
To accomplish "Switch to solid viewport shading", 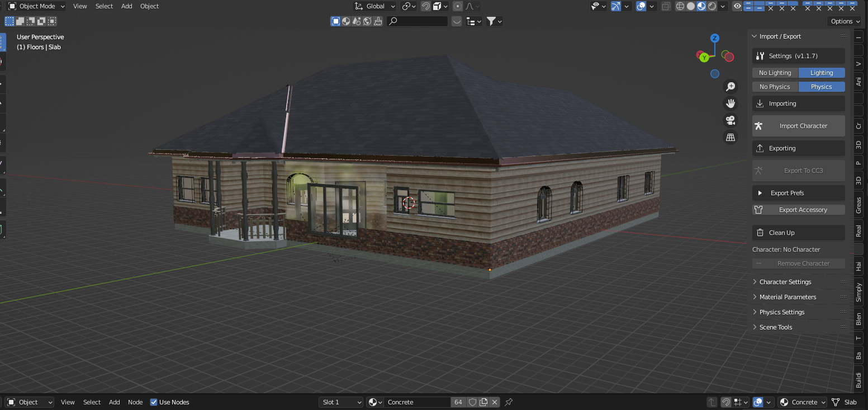I will click(691, 6).
